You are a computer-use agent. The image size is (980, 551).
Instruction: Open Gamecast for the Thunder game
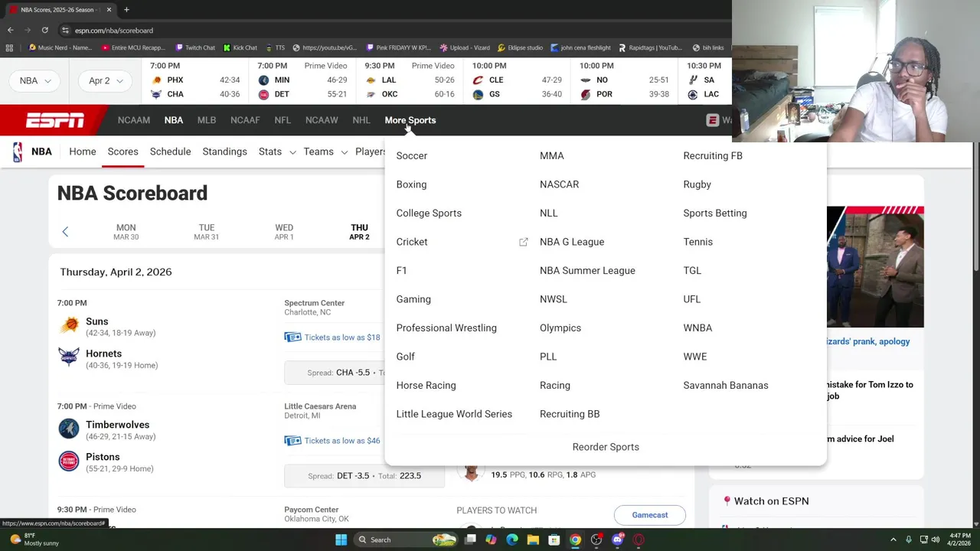(x=650, y=515)
